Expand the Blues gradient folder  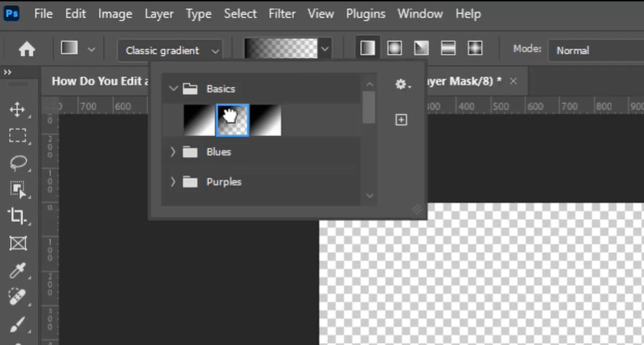tap(173, 152)
